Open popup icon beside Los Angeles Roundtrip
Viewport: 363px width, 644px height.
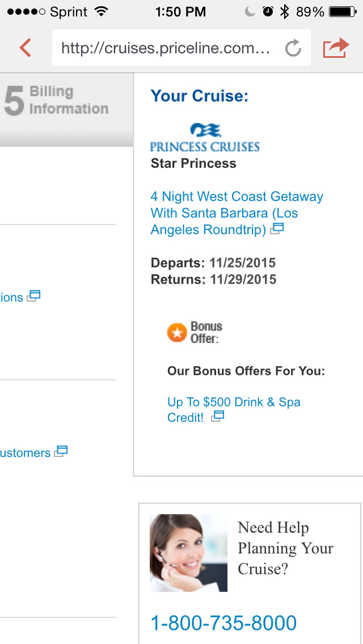[277, 229]
